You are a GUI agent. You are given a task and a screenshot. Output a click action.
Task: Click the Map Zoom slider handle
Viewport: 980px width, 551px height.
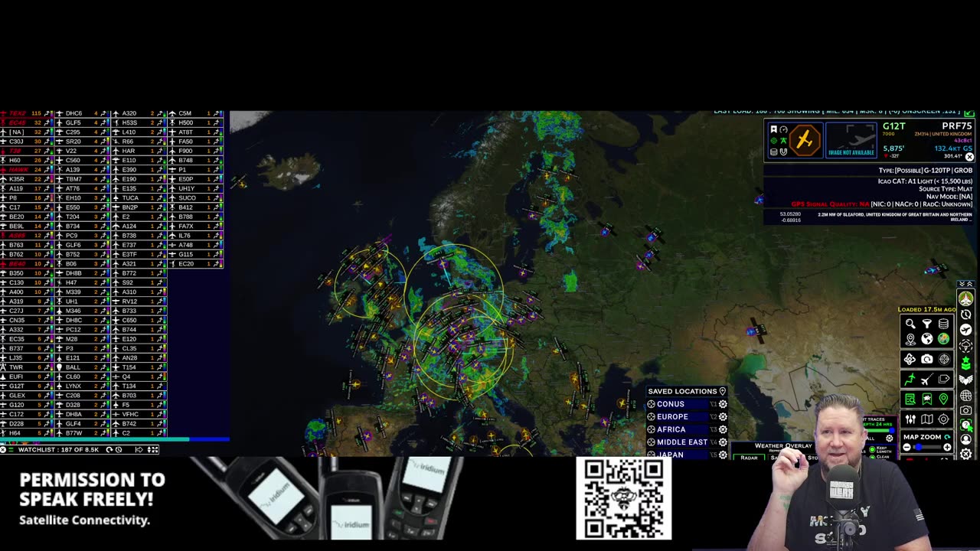(919, 447)
